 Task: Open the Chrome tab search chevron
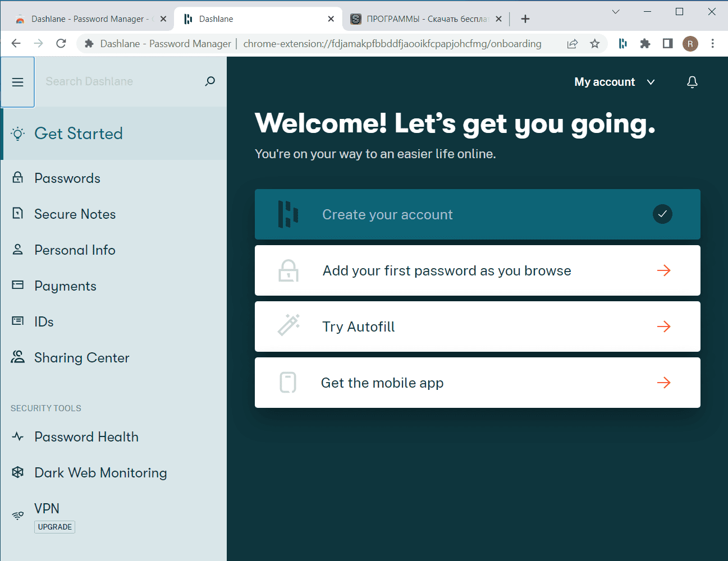616,11
